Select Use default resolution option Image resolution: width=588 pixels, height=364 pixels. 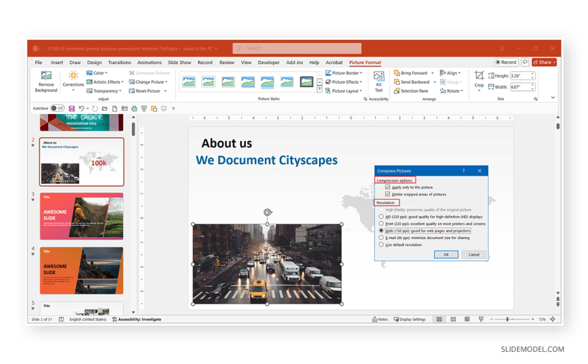[381, 244]
